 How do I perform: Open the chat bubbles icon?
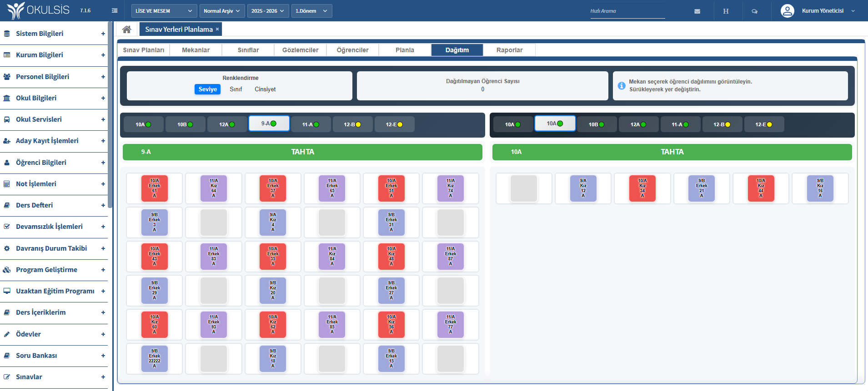(x=754, y=11)
